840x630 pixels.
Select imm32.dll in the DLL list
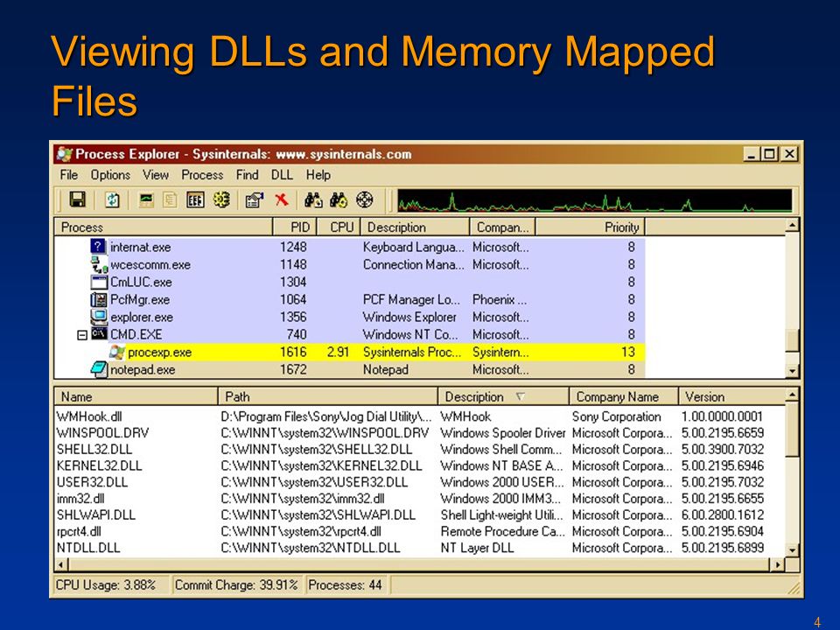pyautogui.click(x=80, y=498)
